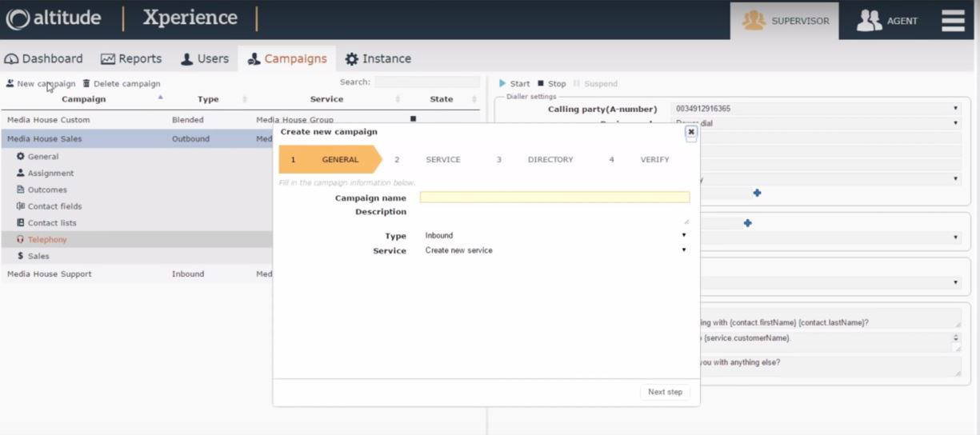
Task: Click the Outcomes document icon
Action: (x=21, y=190)
